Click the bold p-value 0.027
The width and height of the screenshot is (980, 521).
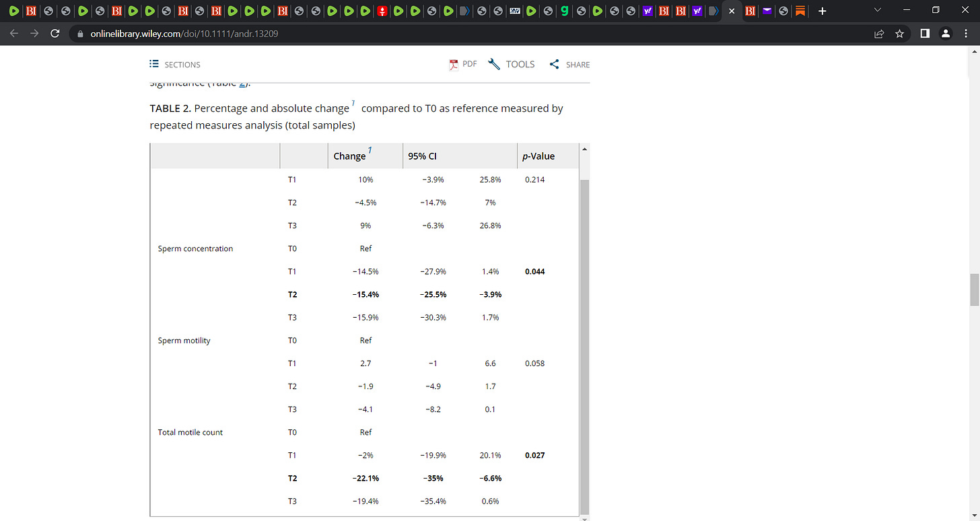pyautogui.click(x=535, y=455)
